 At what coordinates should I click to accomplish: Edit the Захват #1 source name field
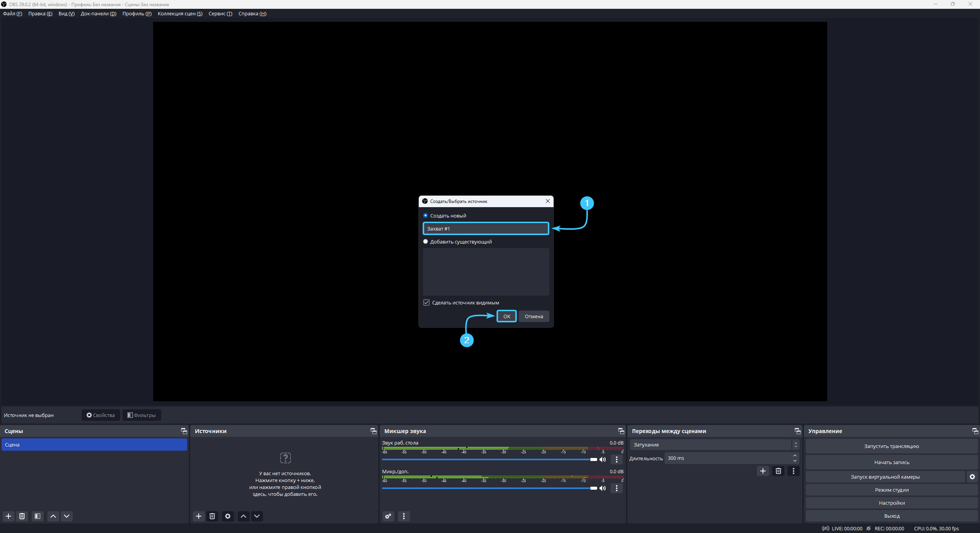click(486, 229)
